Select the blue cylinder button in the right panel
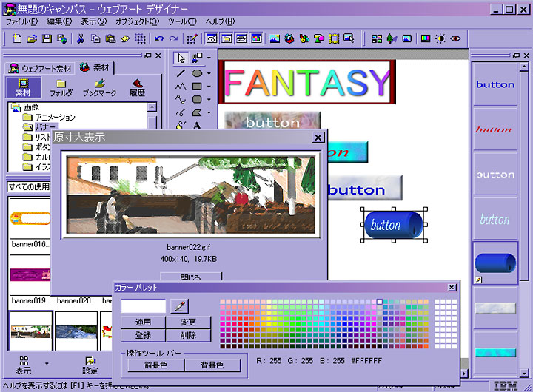This screenshot has width=533, height=392. [x=495, y=263]
